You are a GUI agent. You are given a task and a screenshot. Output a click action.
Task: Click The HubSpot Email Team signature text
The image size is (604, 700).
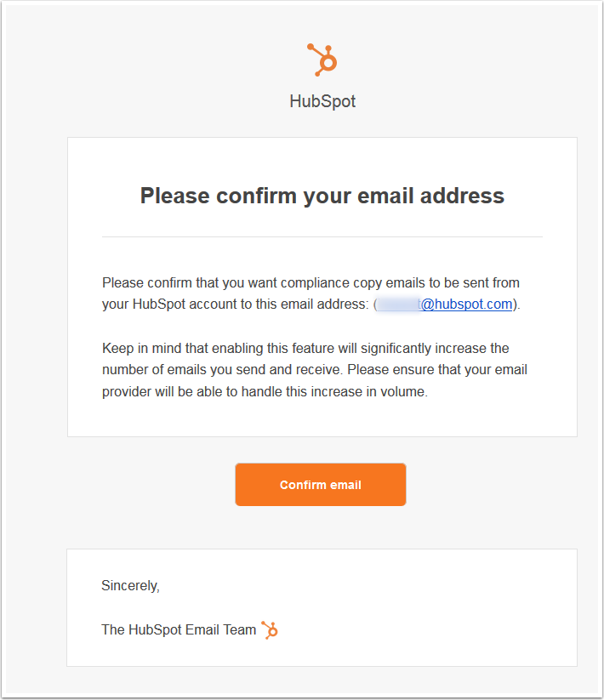pos(179,629)
